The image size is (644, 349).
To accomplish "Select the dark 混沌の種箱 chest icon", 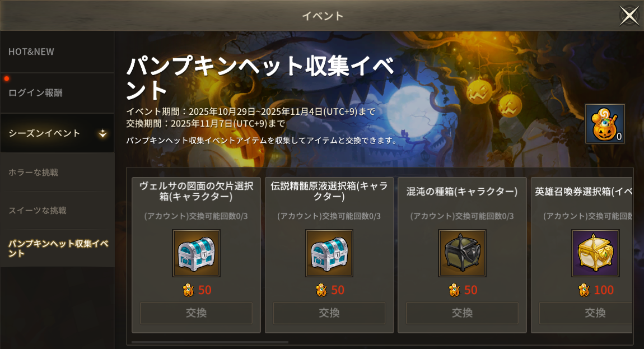I will click(x=462, y=253).
